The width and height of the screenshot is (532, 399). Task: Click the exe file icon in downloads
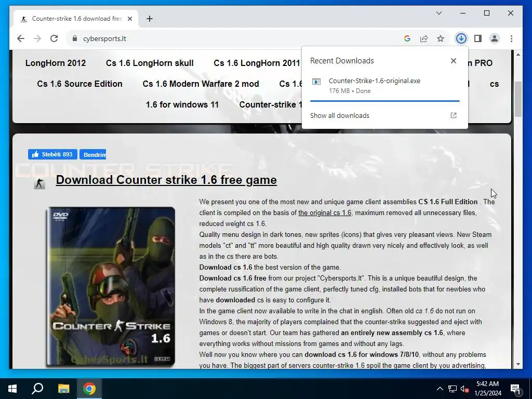[x=316, y=82]
